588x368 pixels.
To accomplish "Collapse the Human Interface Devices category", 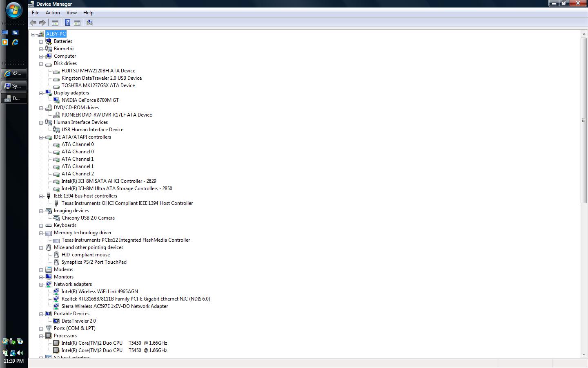I will pos(41,123).
